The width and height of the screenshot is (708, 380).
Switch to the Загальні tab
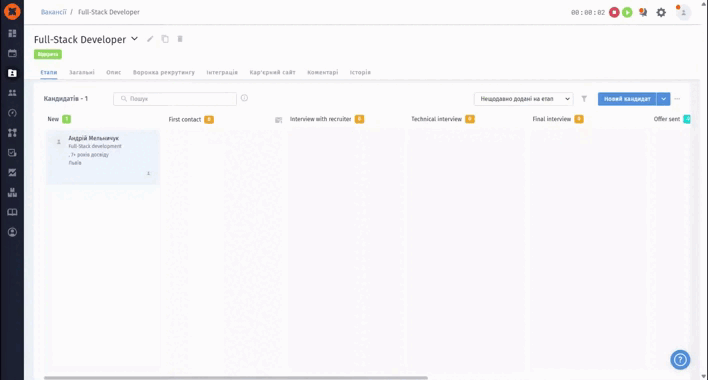pos(82,72)
